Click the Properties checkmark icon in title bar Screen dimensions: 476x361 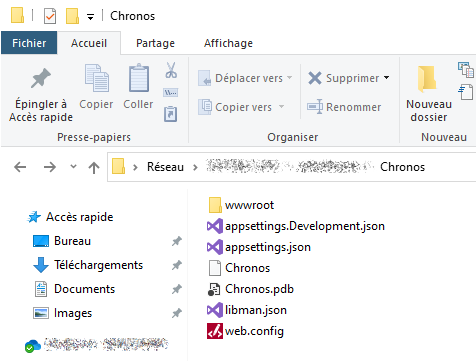[50, 16]
